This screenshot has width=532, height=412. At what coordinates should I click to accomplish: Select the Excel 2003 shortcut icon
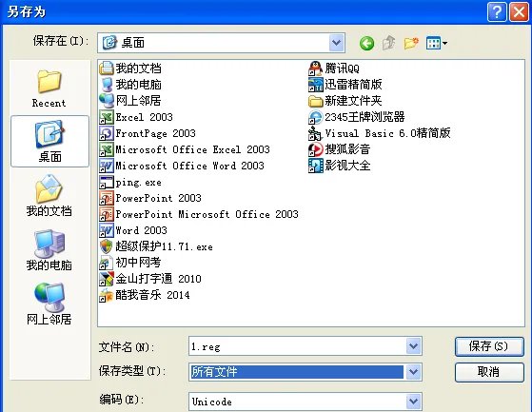coord(107,117)
